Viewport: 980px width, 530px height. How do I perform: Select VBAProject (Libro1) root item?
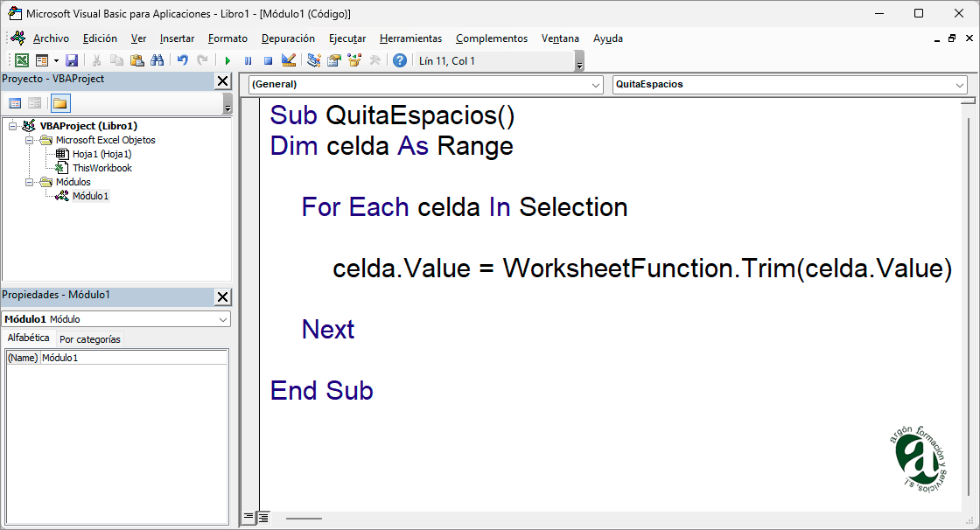88,126
